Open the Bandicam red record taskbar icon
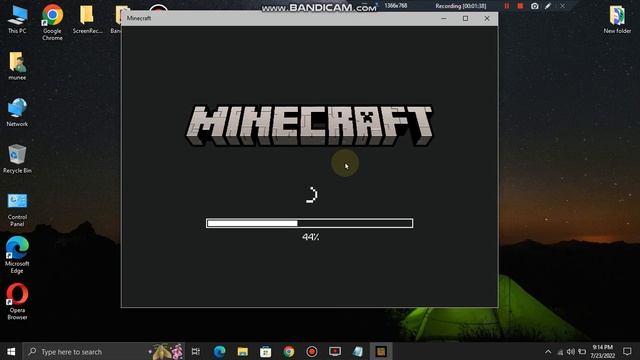 pyautogui.click(x=312, y=351)
